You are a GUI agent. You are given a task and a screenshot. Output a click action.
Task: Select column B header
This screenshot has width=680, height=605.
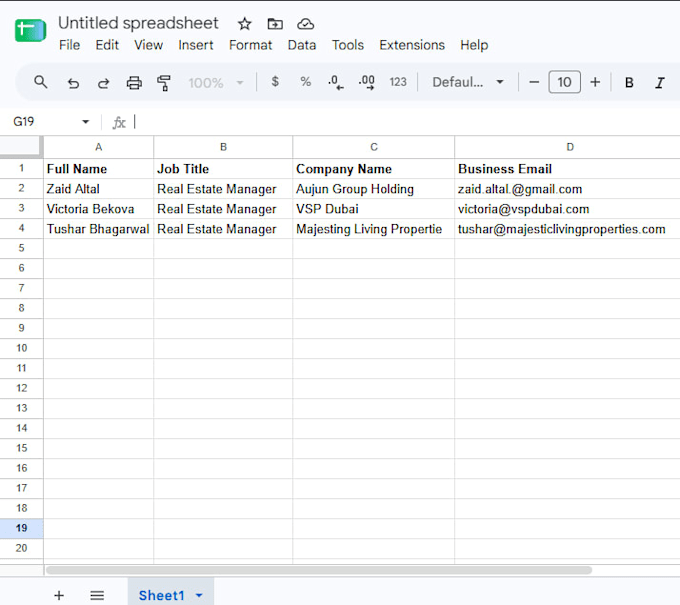pos(223,147)
